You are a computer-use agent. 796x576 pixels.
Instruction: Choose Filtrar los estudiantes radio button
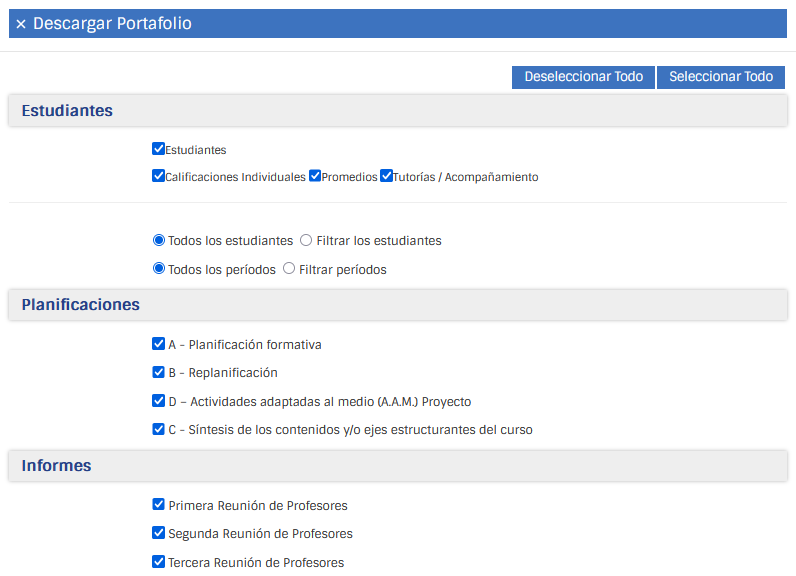(x=306, y=240)
